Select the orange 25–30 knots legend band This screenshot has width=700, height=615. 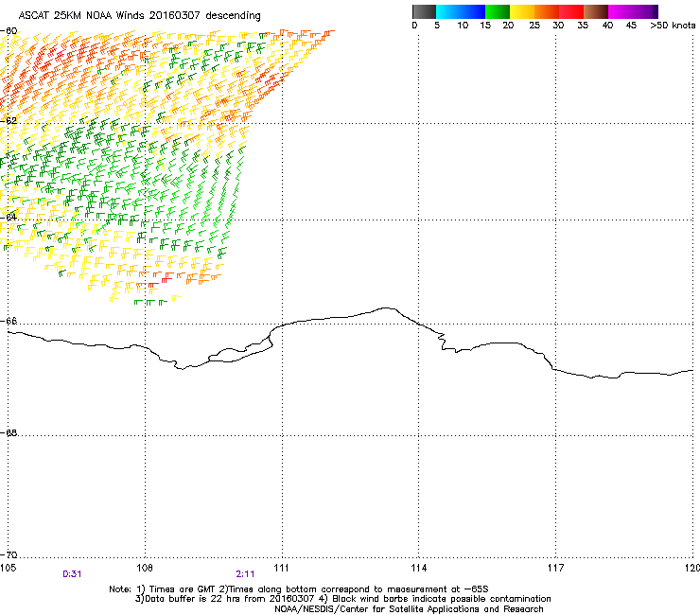point(547,11)
